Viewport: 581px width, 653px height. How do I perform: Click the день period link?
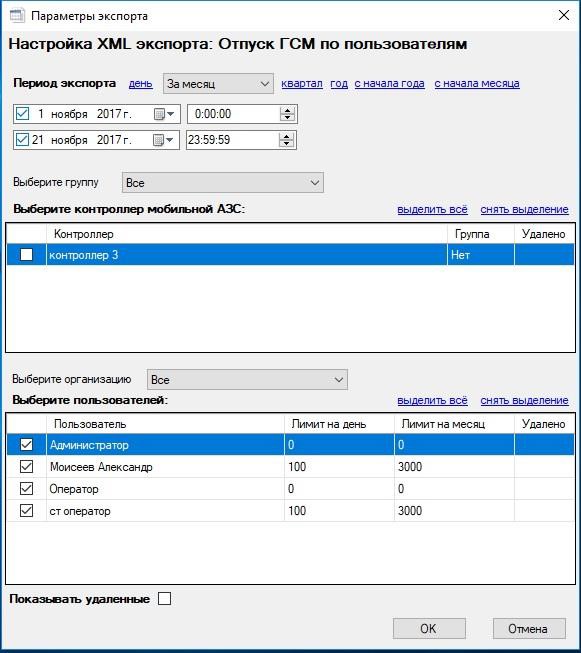140,84
